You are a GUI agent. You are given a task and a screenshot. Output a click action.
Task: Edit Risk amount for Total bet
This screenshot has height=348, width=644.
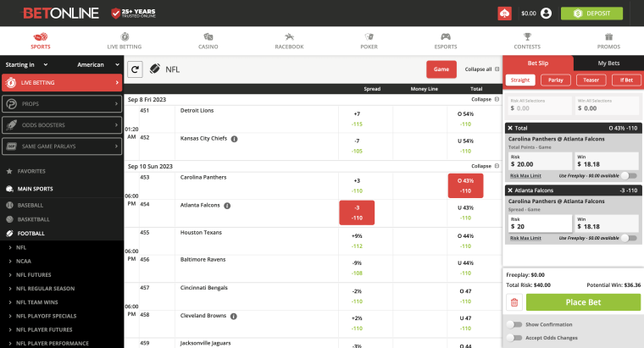[540, 161]
